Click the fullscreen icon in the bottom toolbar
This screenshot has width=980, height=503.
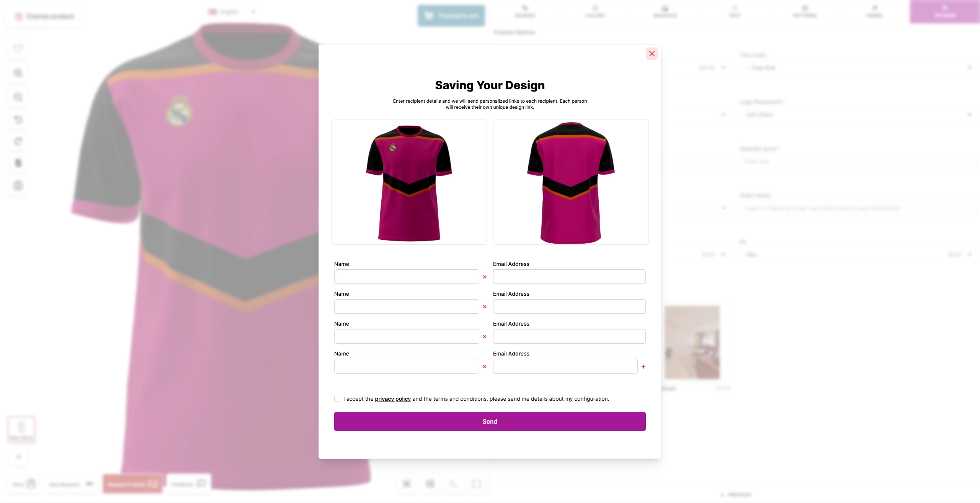[x=476, y=483]
